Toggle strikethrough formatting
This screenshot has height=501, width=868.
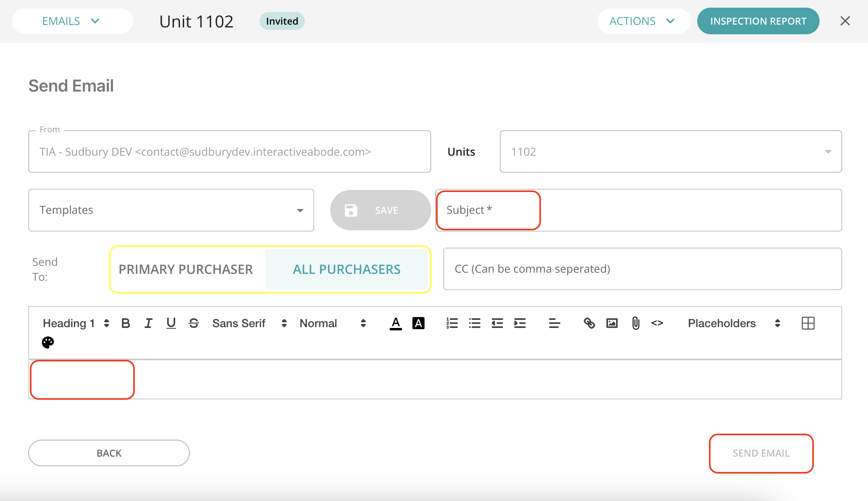[x=194, y=323]
